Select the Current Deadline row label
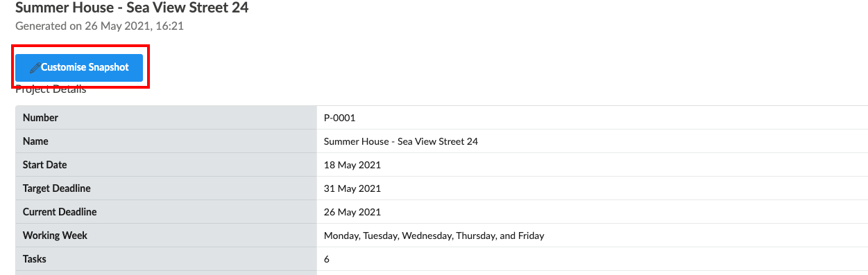Image resolution: width=868 pixels, height=275 pixels. coord(60,212)
